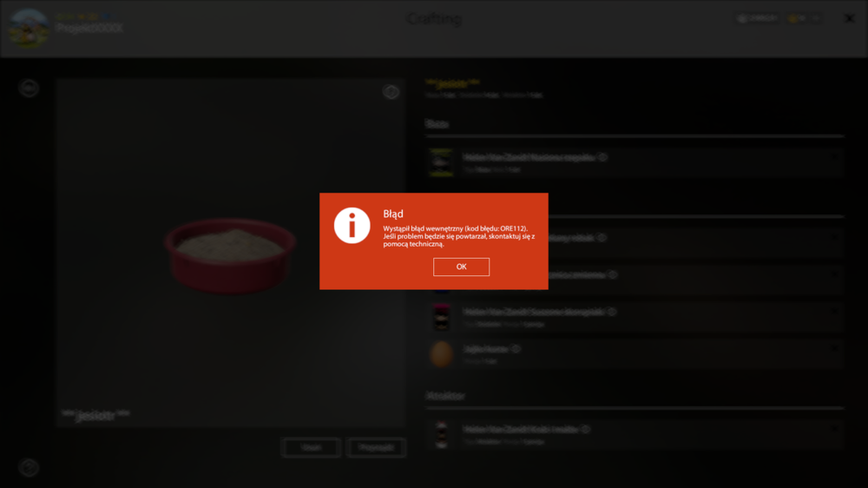Click the red bowl preview image
The height and width of the screenshot is (488, 868).
pos(230,254)
